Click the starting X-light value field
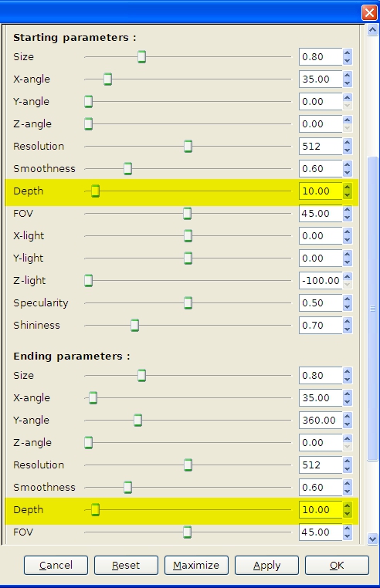The height and width of the screenshot is (588, 380). pyautogui.click(x=321, y=236)
